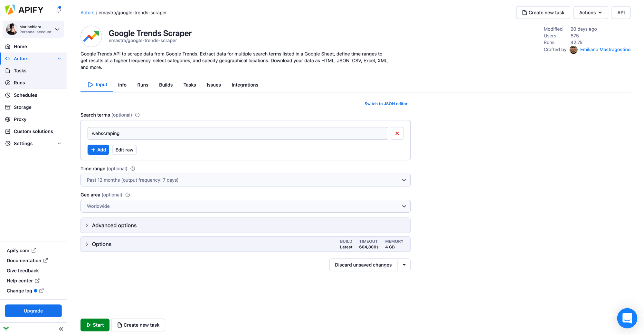Image resolution: width=644 pixels, height=335 pixels.
Task: Follow the Actors breadcrumb link
Action: pyautogui.click(x=87, y=13)
